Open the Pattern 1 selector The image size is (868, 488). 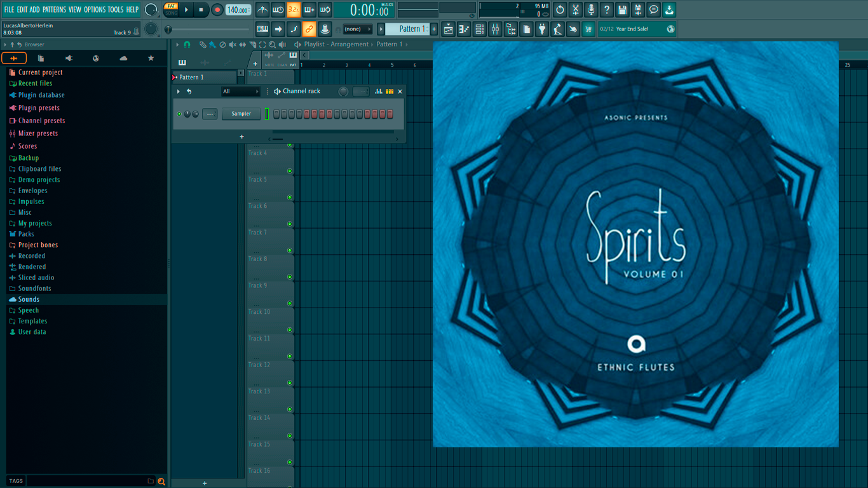pyautogui.click(x=408, y=29)
